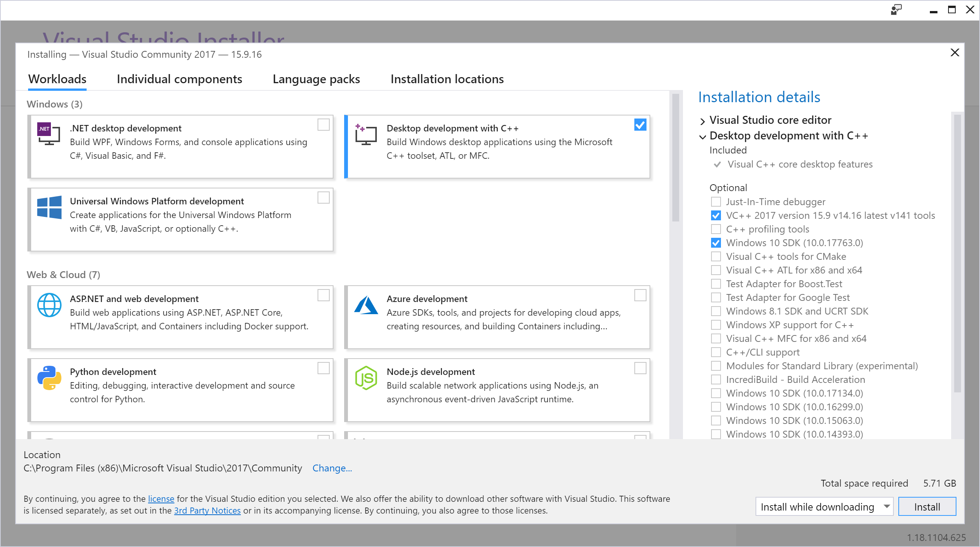Maximize the Visual Studio Installer window

[952, 10]
